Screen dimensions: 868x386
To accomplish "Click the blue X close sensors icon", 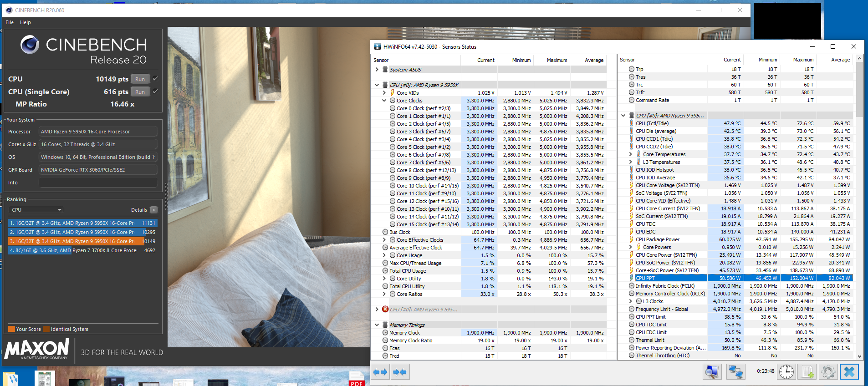I will (x=849, y=372).
